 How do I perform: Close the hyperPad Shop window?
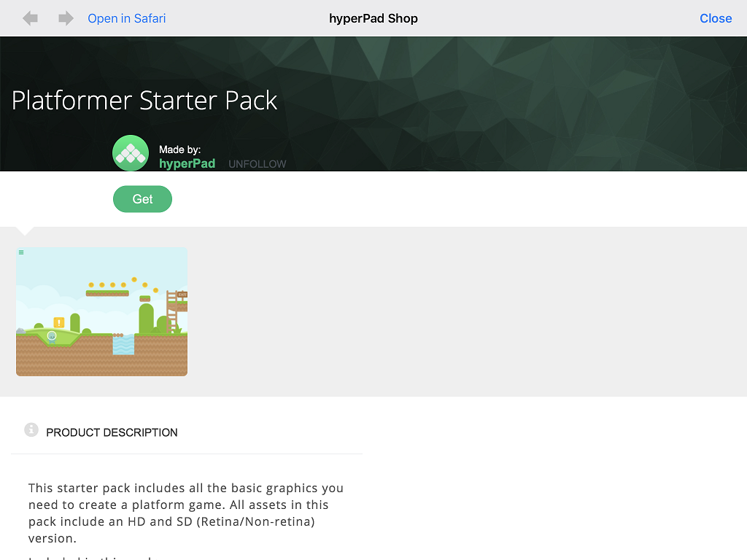716,18
